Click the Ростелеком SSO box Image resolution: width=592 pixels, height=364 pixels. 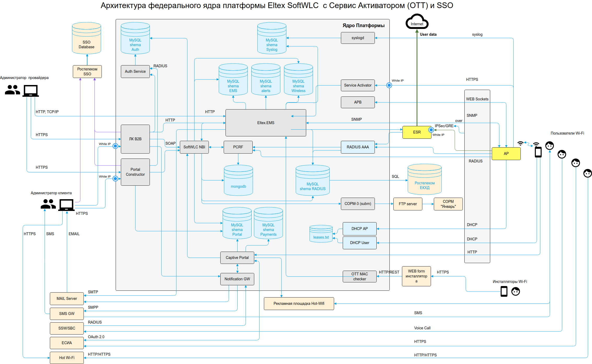(87, 71)
